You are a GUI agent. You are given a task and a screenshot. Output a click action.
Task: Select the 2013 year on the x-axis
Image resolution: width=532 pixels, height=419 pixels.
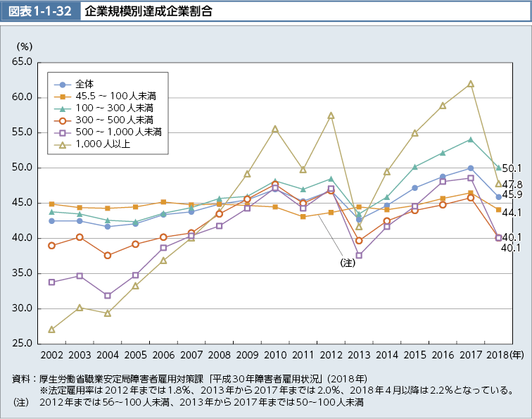[x=359, y=356]
